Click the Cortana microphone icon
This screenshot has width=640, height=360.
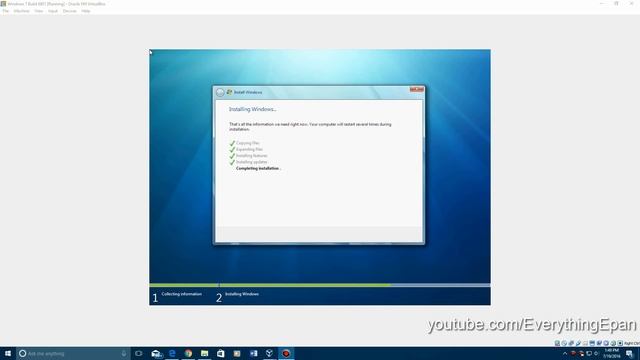124,353
